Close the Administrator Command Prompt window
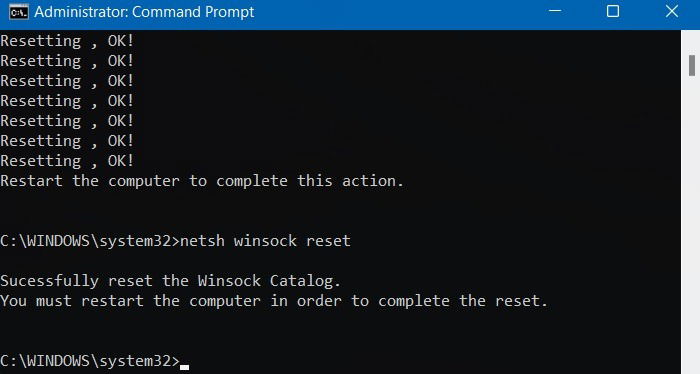Viewport: 700px width, 374px height. 671,12
